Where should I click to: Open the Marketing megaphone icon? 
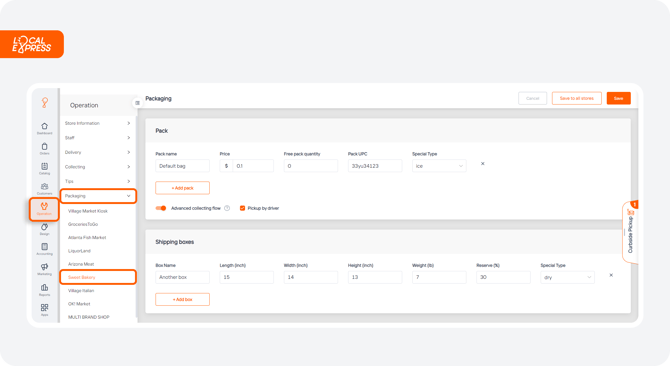pyautogui.click(x=44, y=269)
